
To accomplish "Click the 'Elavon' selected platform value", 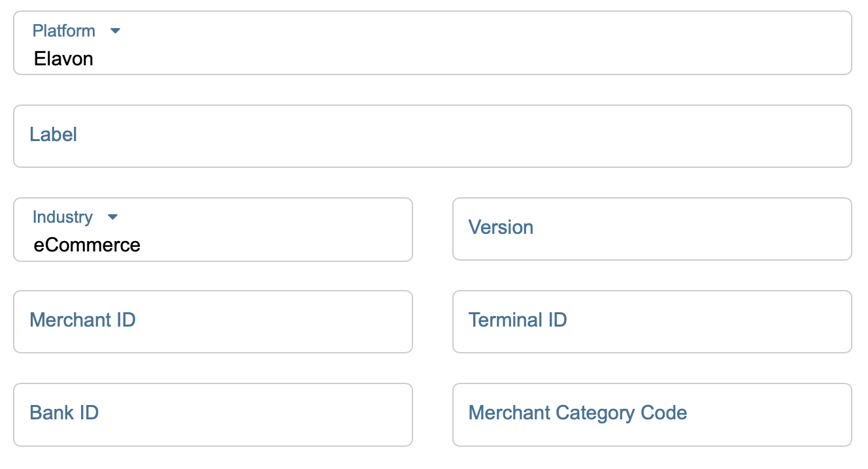I will 63,59.
